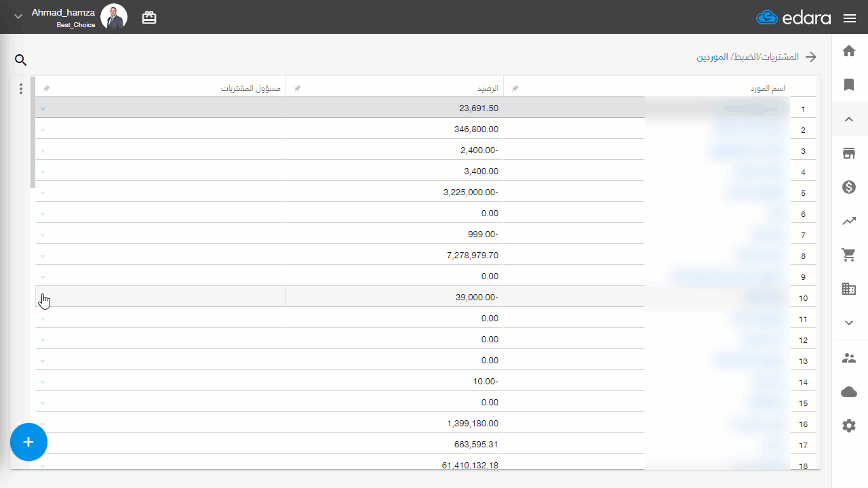
Task: Click the الضبط breadcrumb link
Action: tap(745, 57)
